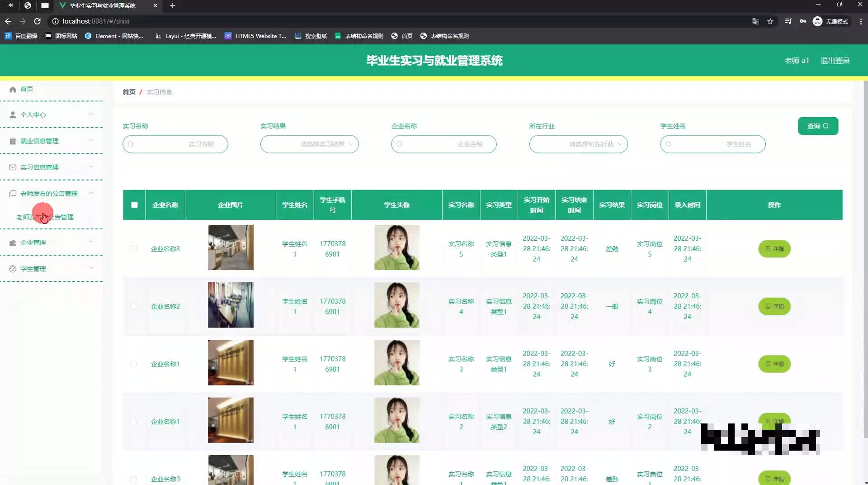
Task: Focus the 实习名称 search field
Action: pyautogui.click(x=175, y=144)
